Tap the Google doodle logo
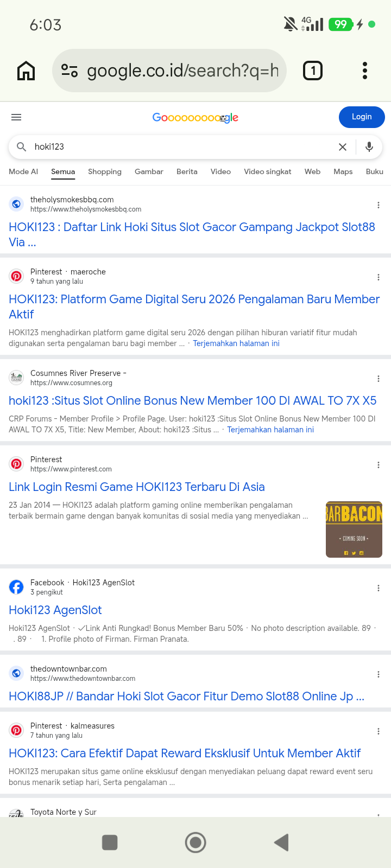391x868 pixels. click(x=195, y=117)
